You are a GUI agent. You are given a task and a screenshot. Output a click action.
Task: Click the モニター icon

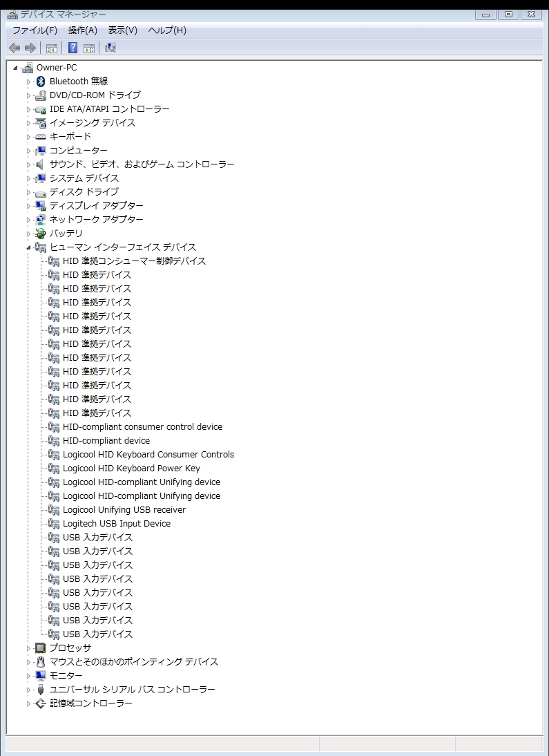41,675
